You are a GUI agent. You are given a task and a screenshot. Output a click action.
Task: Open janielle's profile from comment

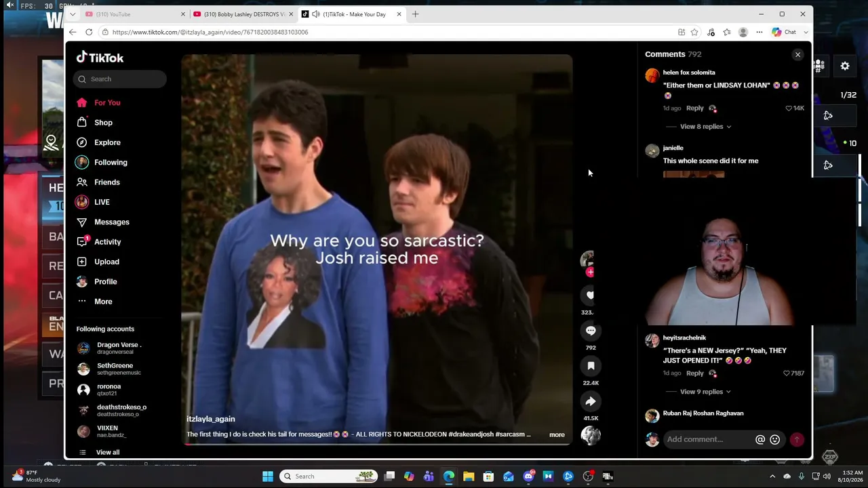[x=673, y=148]
